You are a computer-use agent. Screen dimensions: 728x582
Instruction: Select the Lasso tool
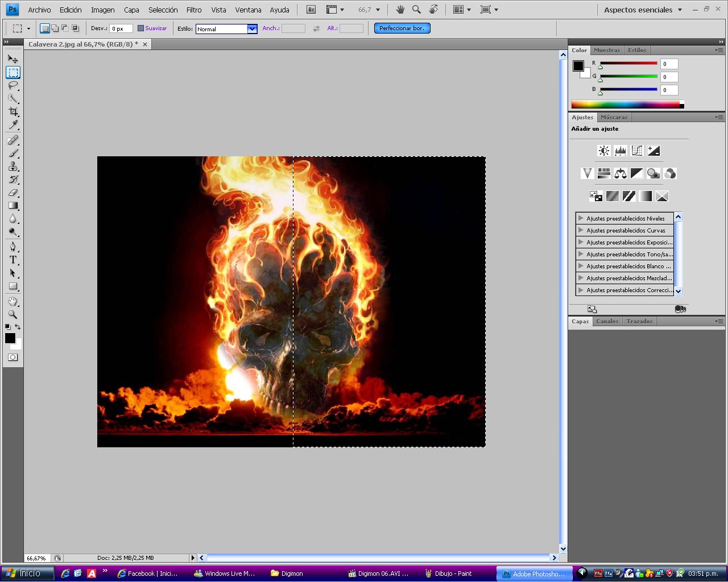tap(13, 85)
